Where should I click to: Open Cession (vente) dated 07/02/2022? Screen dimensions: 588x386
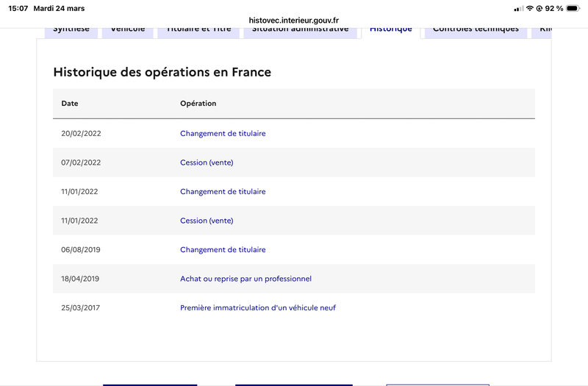click(207, 162)
